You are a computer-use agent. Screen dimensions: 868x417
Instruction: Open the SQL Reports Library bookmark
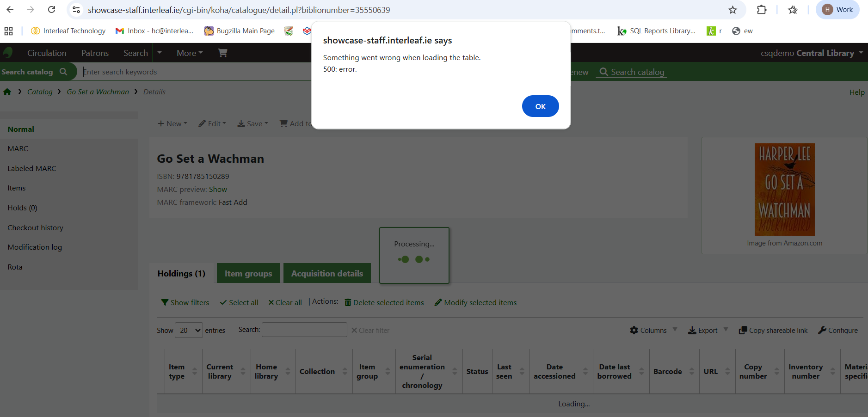point(656,31)
